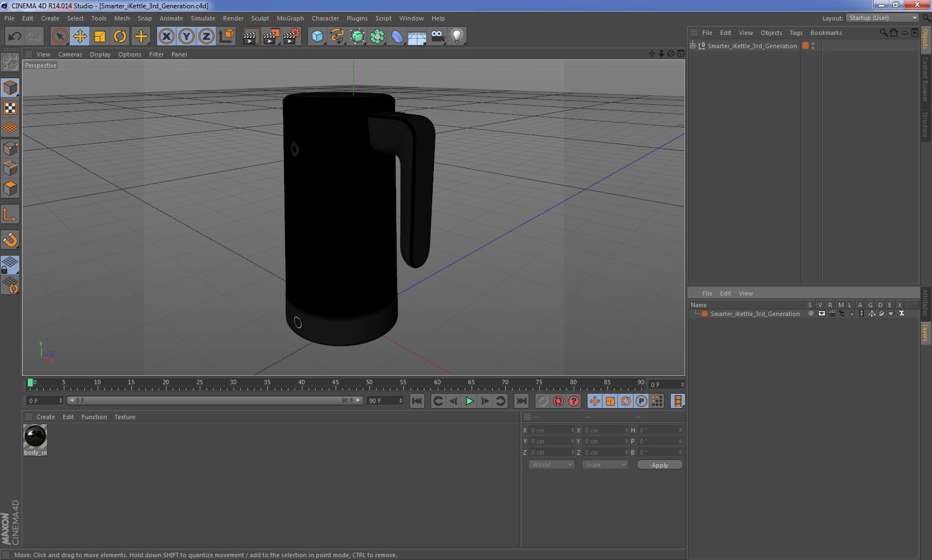Switch the coordinate system icon
Image resolution: width=932 pixels, height=560 pixels.
coord(226,37)
